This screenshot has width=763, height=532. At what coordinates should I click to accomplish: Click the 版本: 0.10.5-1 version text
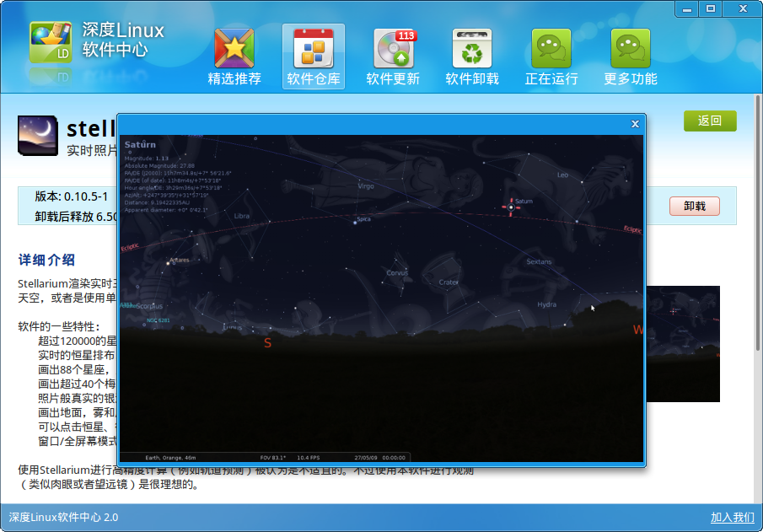[71, 196]
